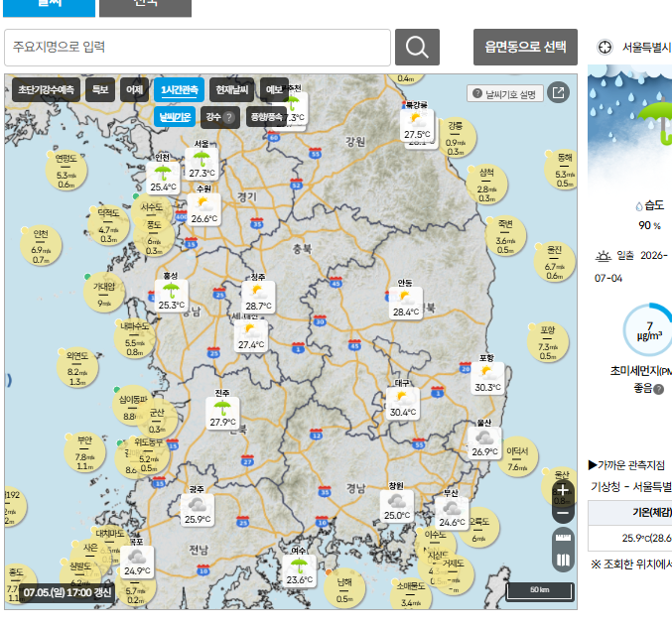Zoom out with the map minus button
This screenshot has width=672, height=626.
[x=563, y=513]
